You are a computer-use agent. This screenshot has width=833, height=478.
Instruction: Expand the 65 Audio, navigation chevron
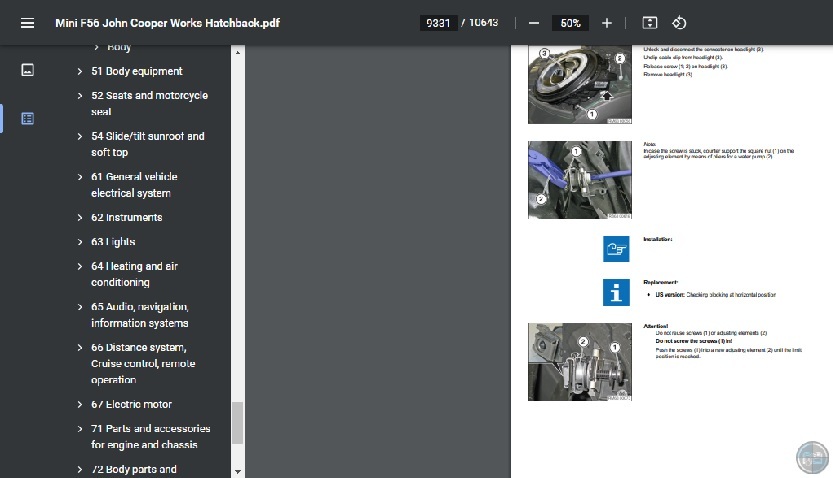pyautogui.click(x=80, y=307)
